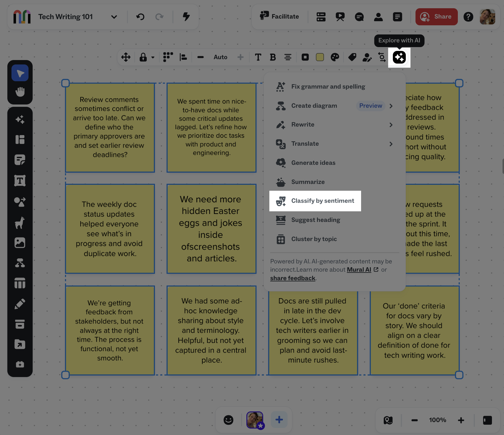Click the sticky note yellow color swatch
Image resolution: width=504 pixels, height=435 pixels.
pyautogui.click(x=320, y=57)
